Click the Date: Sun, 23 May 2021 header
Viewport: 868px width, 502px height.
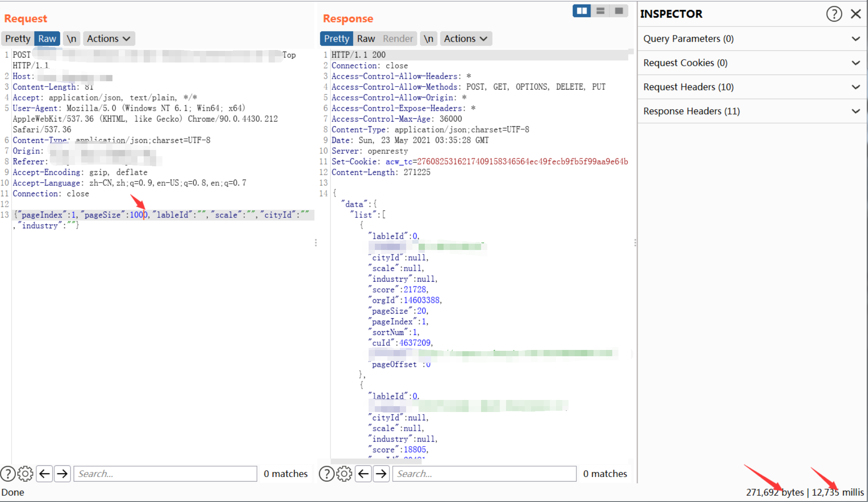(x=410, y=140)
